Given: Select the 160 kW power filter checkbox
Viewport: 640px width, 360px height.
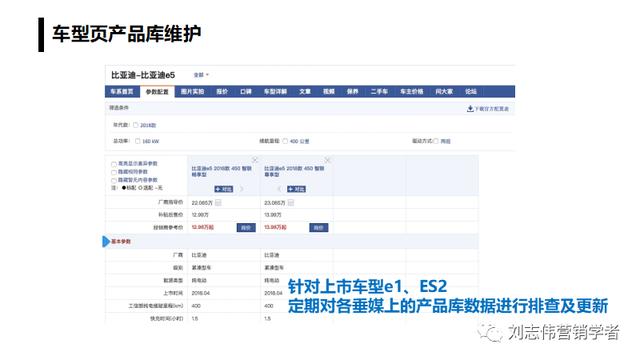Looking at the screenshot, I should (138, 141).
